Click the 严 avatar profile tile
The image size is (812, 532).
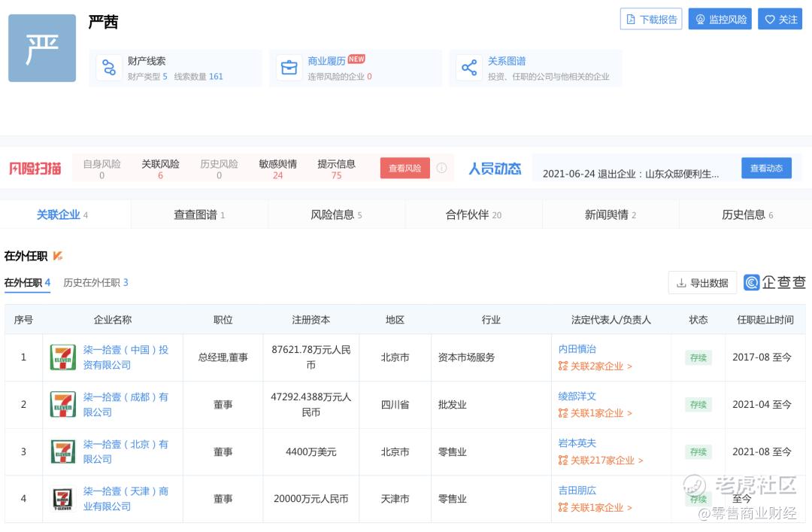point(42,48)
